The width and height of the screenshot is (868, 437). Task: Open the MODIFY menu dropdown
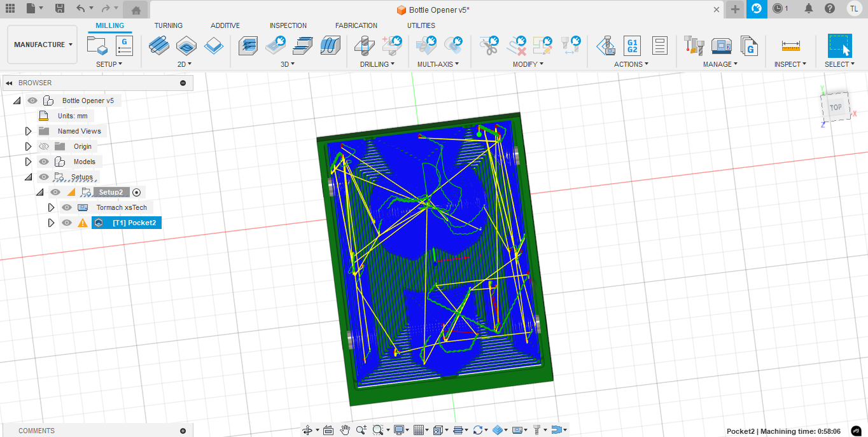point(528,64)
